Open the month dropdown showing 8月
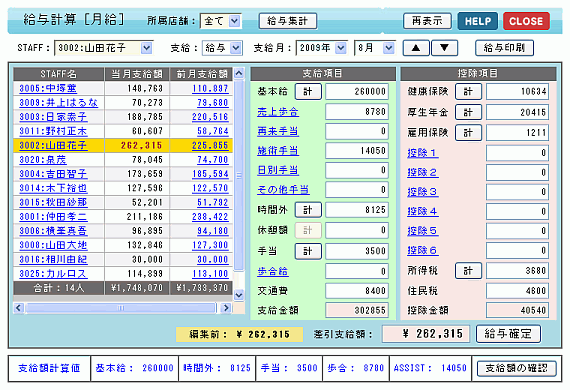The width and height of the screenshot is (570, 390). (x=389, y=48)
